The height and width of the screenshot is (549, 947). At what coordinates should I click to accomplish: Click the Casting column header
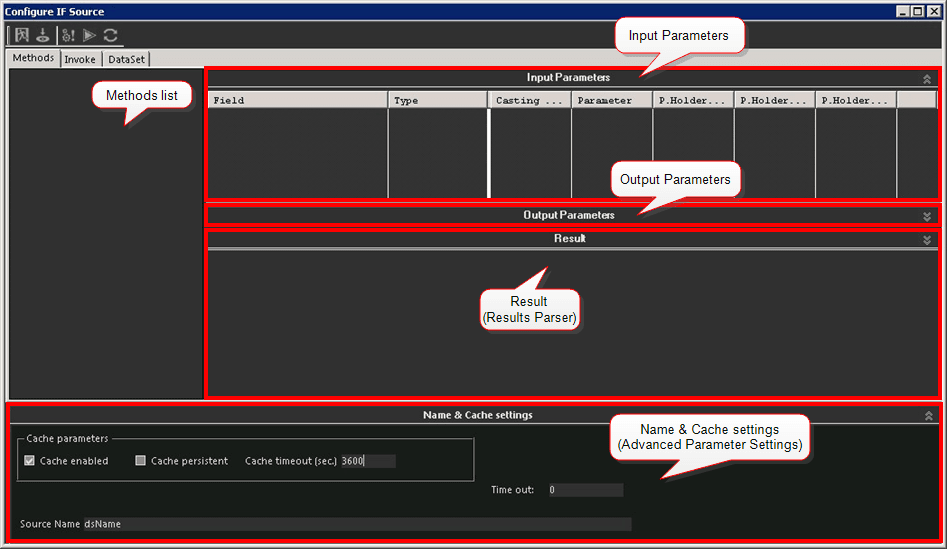[x=530, y=100]
